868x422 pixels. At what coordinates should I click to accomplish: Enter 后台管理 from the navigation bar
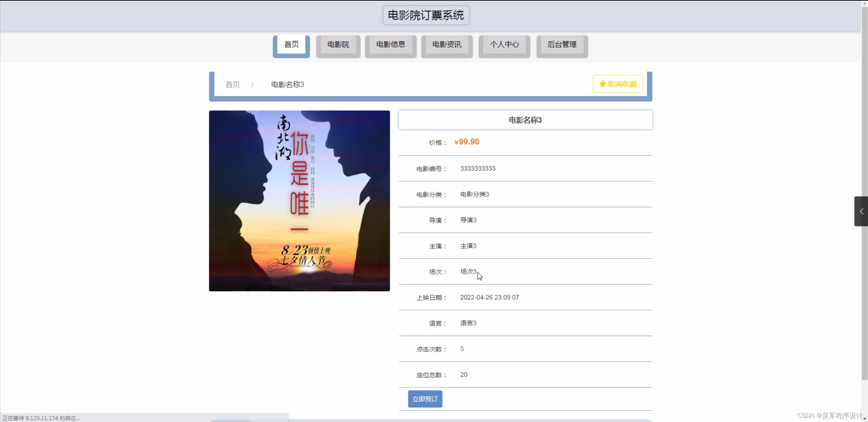(x=562, y=44)
